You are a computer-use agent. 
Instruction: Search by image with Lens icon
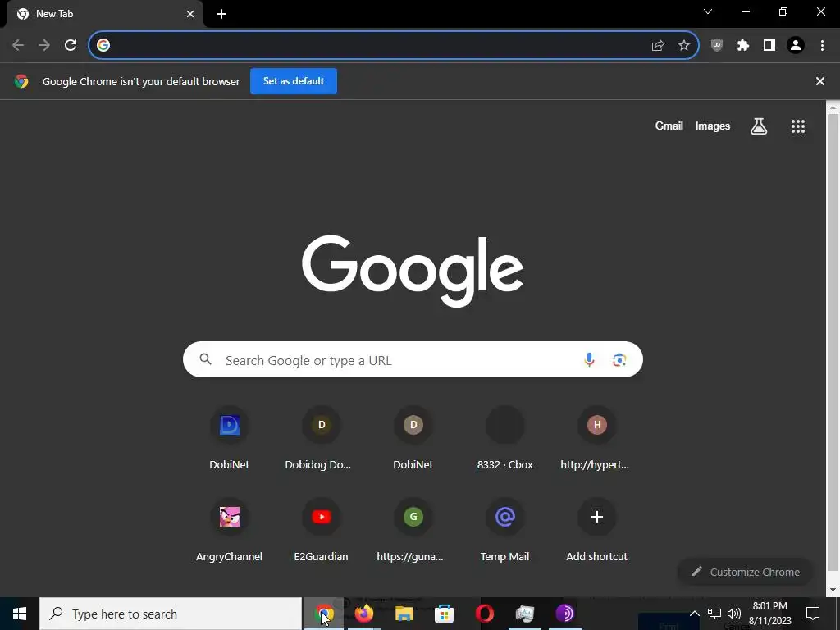[619, 360]
